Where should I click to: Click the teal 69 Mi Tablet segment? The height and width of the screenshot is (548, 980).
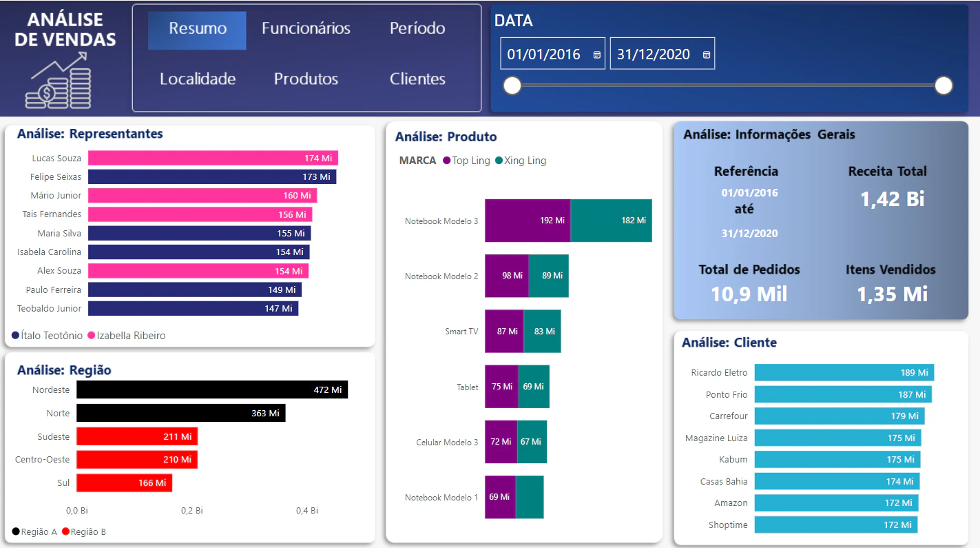(534, 386)
